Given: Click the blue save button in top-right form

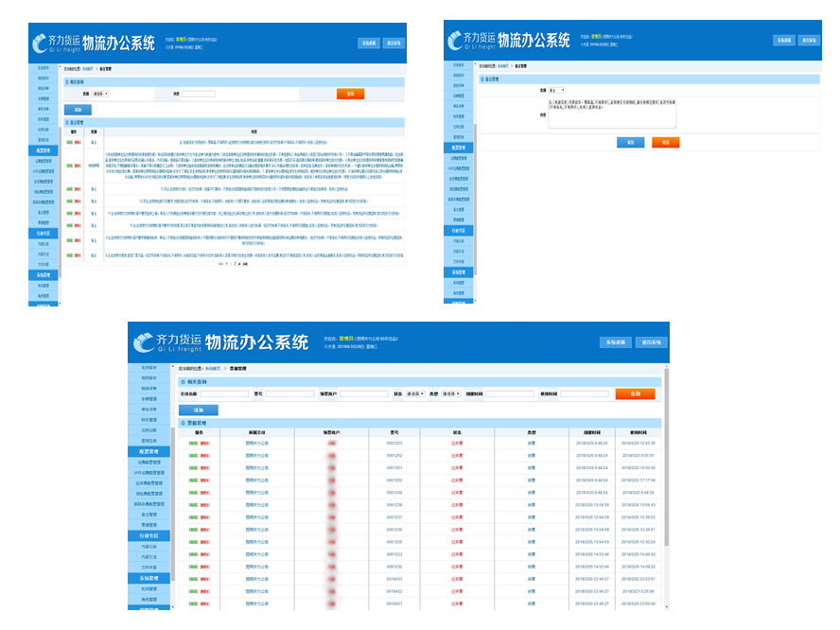Looking at the screenshot, I should (x=625, y=143).
